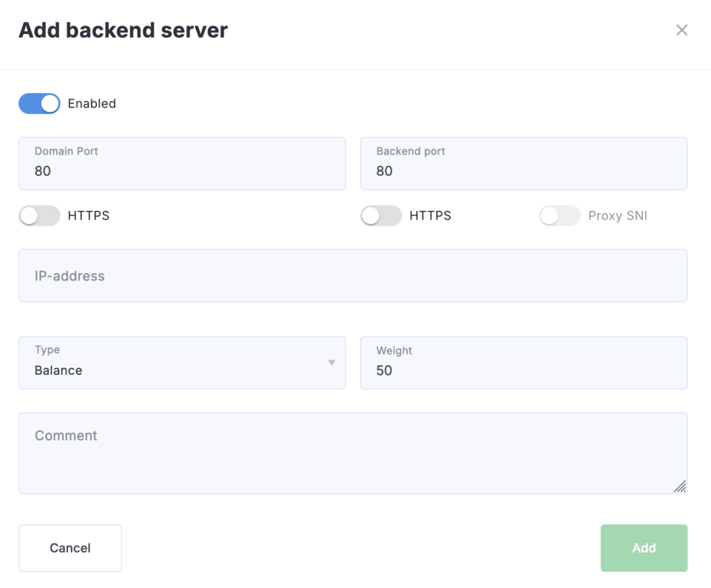Open the Type dropdown set to Balance

coord(181,363)
